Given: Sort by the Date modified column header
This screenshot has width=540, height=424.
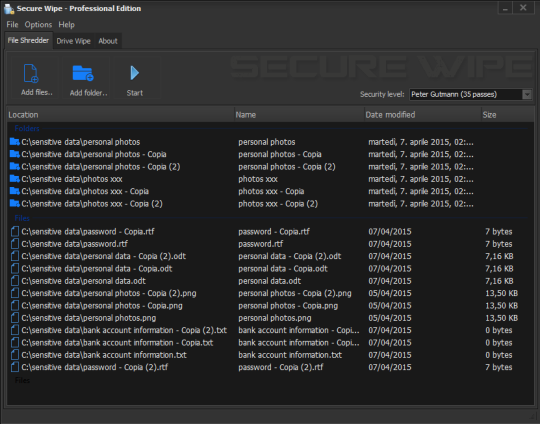Looking at the screenshot, I should [x=423, y=115].
